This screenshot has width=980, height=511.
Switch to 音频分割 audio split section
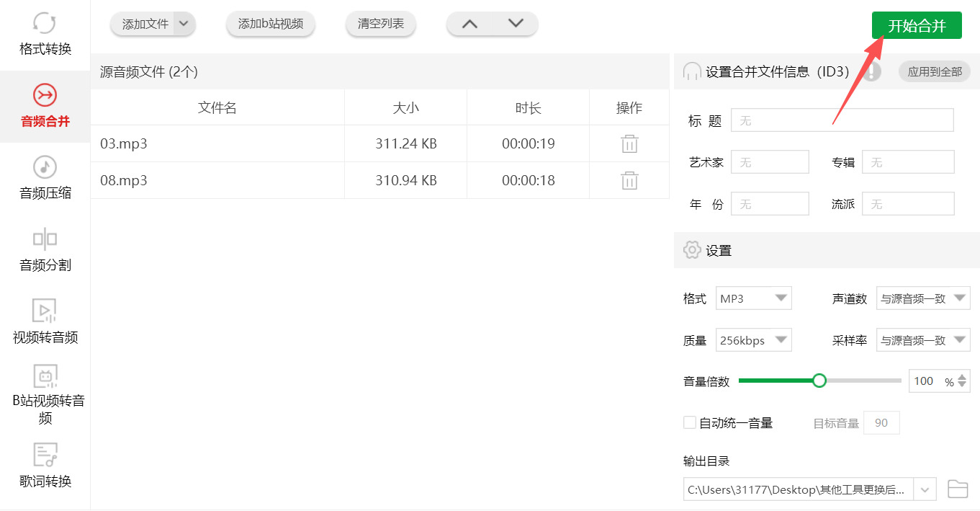coord(45,251)
